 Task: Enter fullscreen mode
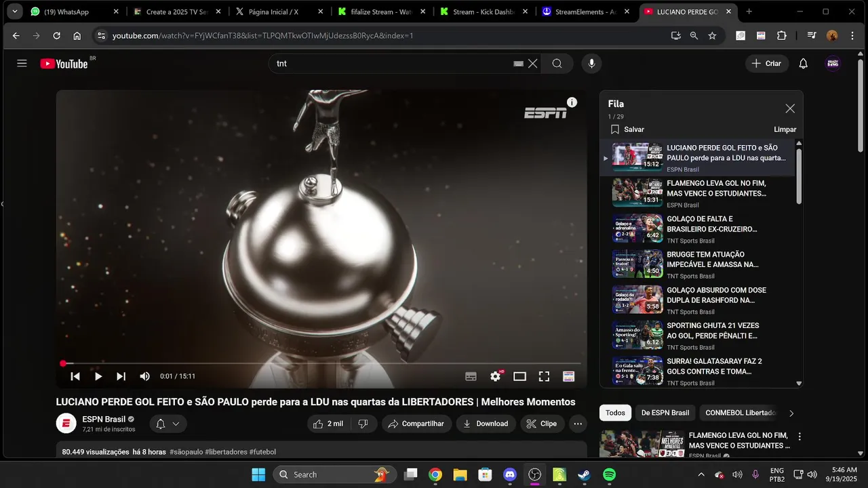tap(544, 376)
